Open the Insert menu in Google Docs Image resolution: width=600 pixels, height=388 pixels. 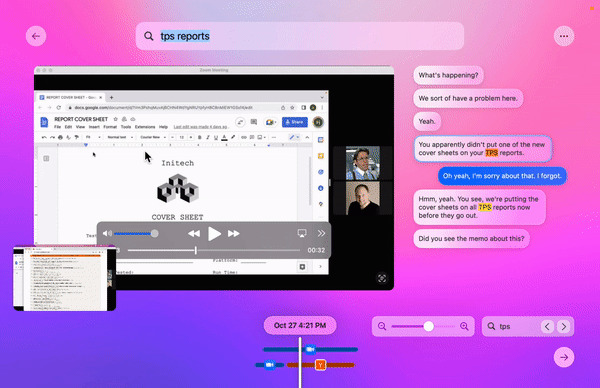(94, 127)
